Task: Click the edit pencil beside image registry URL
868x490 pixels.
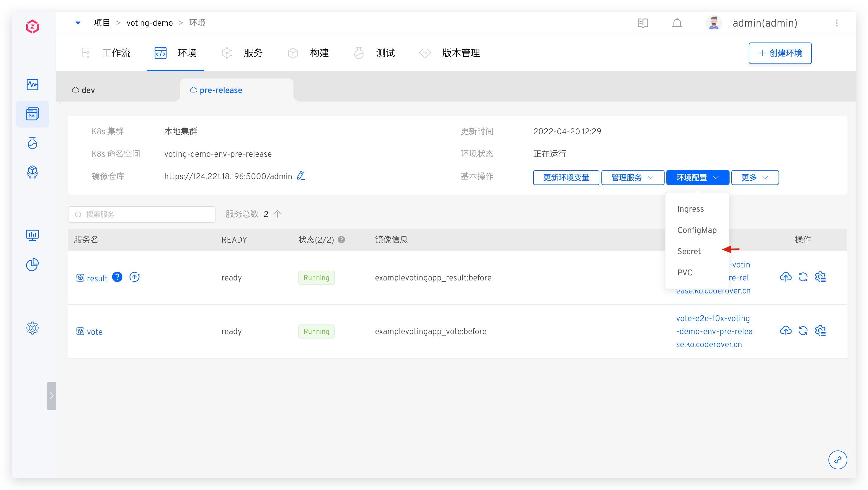Action: point(301,176)
